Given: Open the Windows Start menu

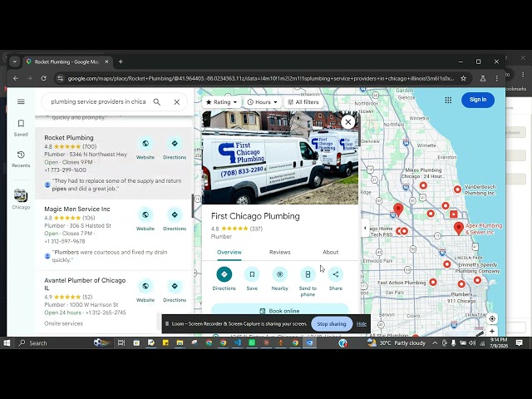Looking at the screenshot, I should [7, 343].
